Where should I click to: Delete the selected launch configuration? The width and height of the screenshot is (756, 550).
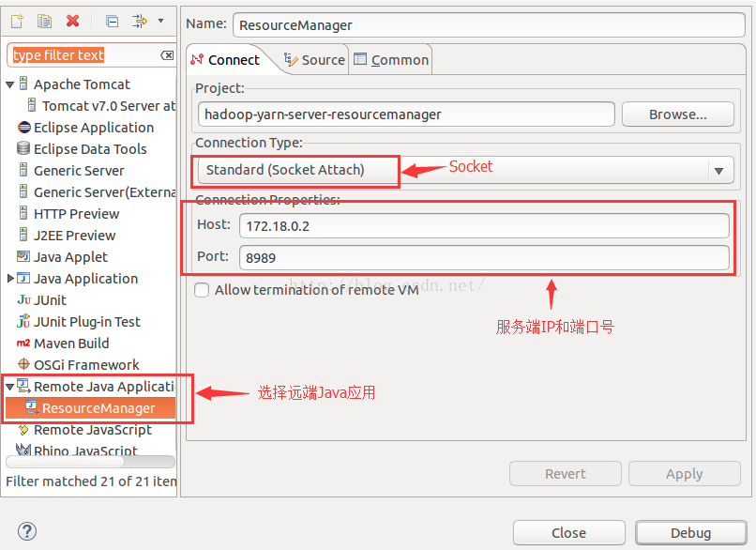pos(73,21)
